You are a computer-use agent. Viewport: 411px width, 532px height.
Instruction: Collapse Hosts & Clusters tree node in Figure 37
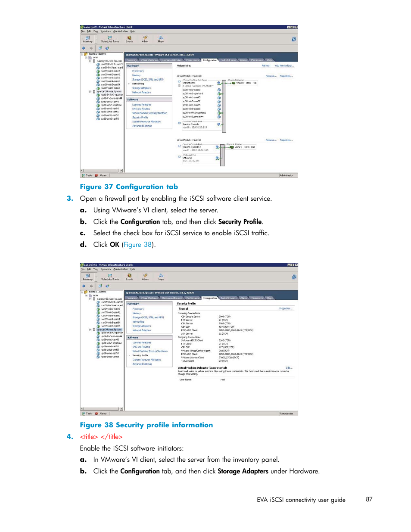click(x=82, y=54)
